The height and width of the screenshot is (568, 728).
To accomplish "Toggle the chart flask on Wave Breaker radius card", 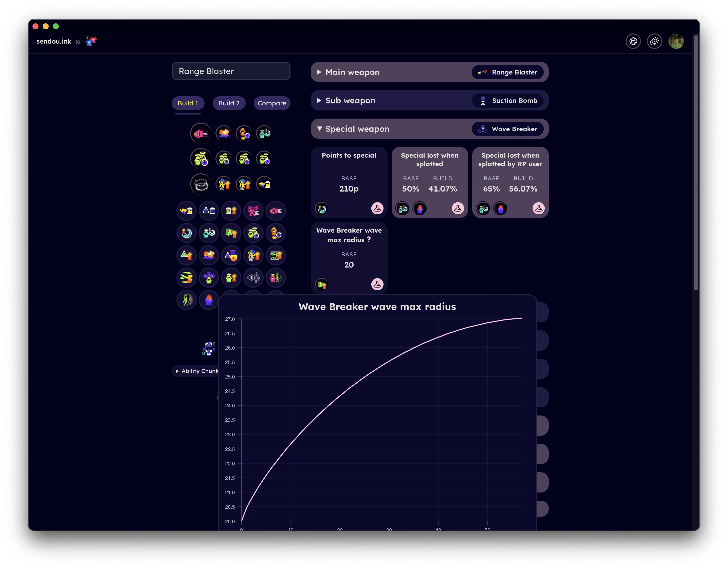I will (x=377, y=284).
